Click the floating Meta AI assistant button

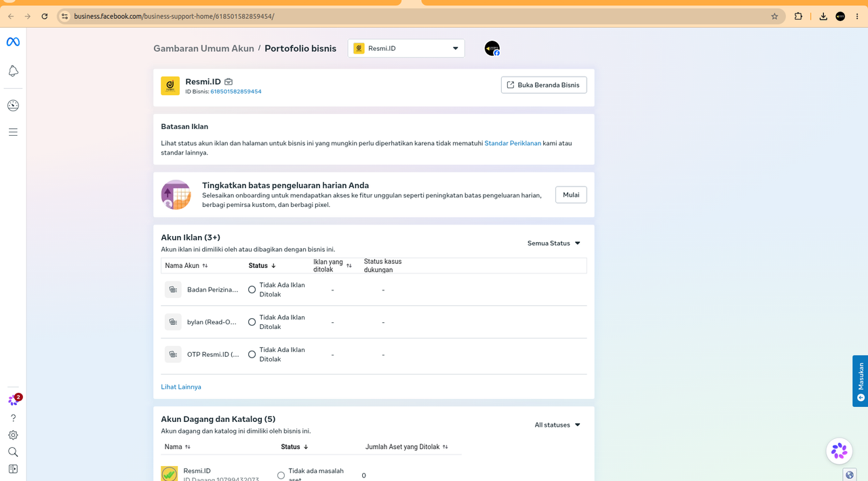point(840,450)
